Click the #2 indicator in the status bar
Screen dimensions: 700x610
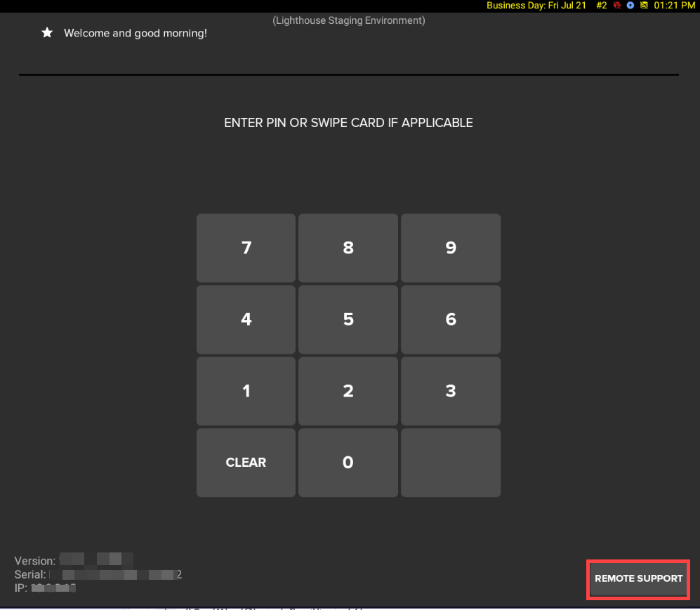(601, 6)
